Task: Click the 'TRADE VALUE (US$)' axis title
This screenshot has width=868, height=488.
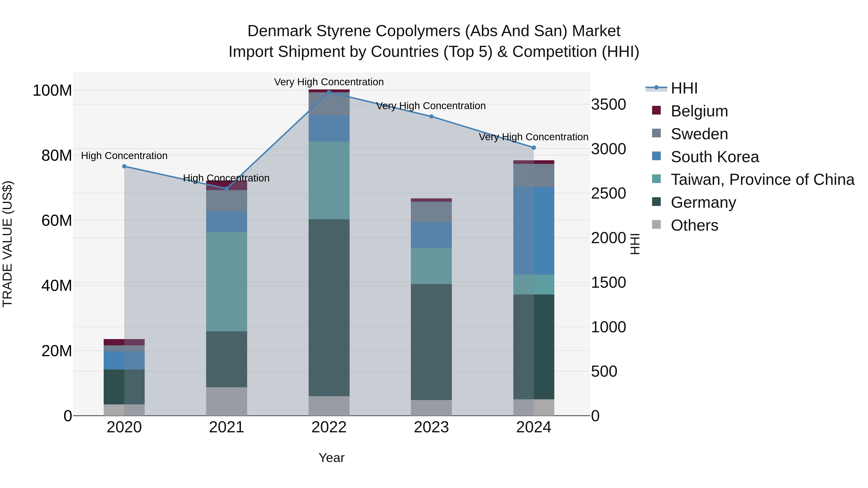Action: (7, 244)
